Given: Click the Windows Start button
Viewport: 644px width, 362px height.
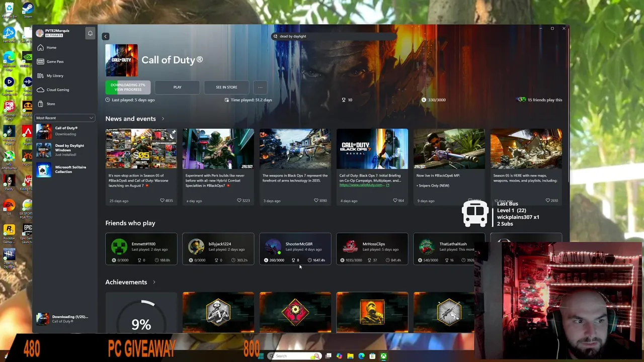Looking at the screenshot, I should pyautogui.click(x=260, y=356).
